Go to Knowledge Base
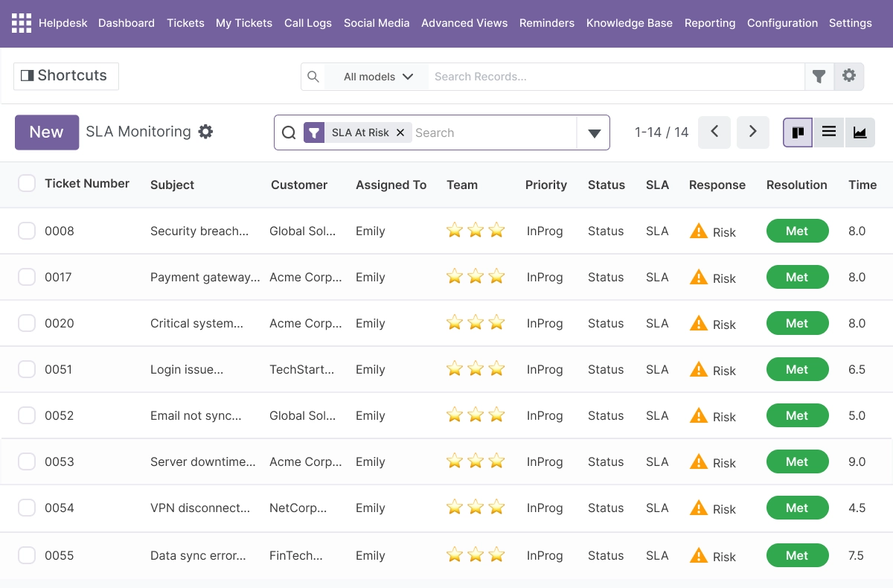This screenshot has width=893, height=588. pyautogui.click(x=630, y=23)
